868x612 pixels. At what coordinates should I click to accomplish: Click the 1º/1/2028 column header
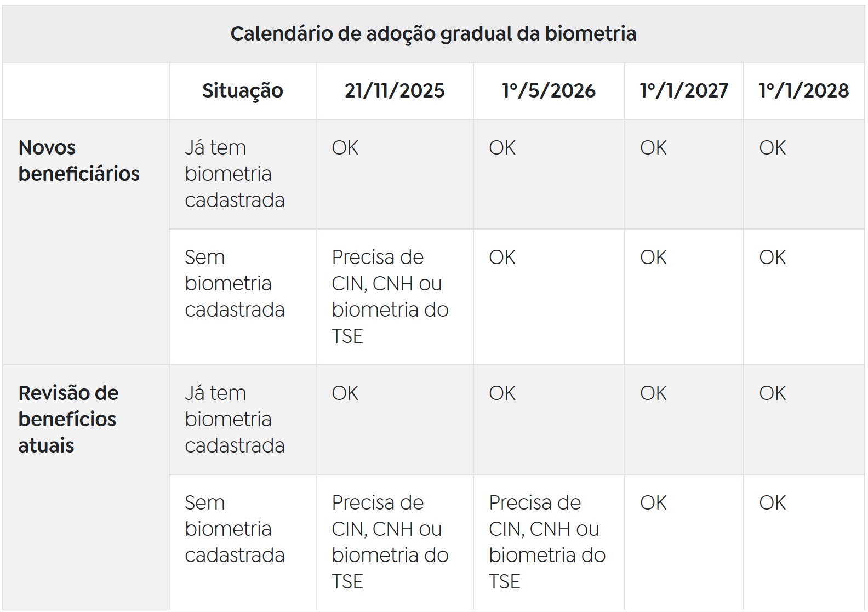803,91
